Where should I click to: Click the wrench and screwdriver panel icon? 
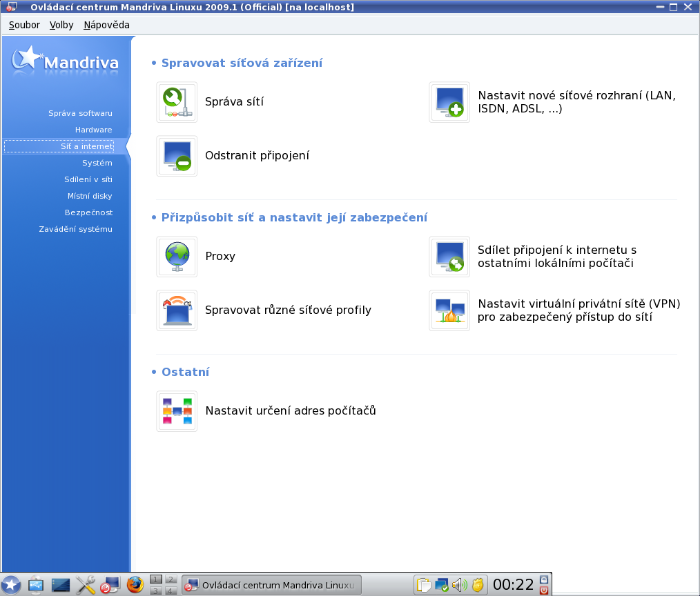click(86, 585)
